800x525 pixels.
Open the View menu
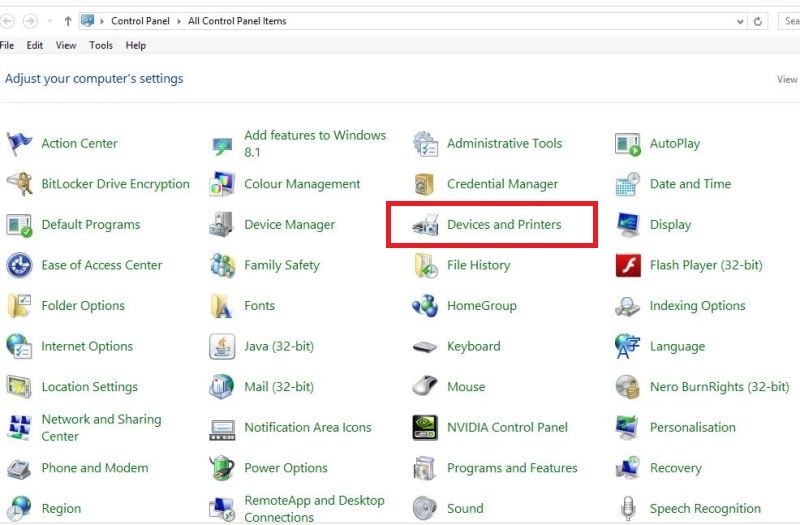click(x=66, y=45)
